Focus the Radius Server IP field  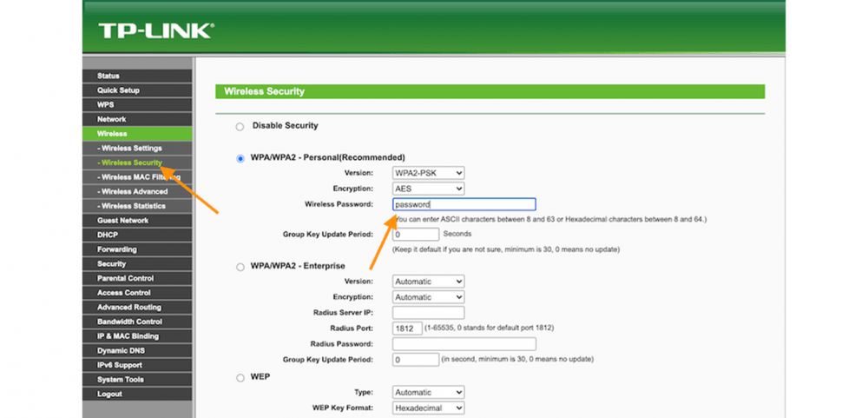point(428,313)
